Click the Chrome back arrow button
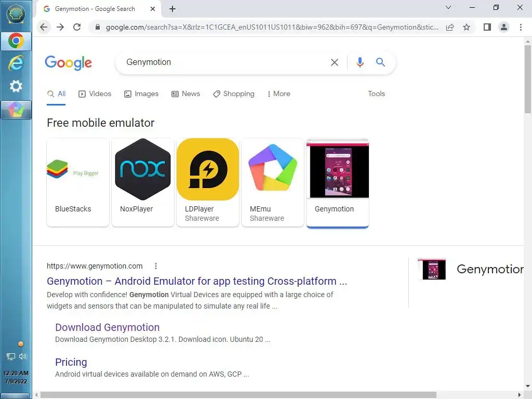Viewport: 532px width, 399px height. (x=44, y=27)
